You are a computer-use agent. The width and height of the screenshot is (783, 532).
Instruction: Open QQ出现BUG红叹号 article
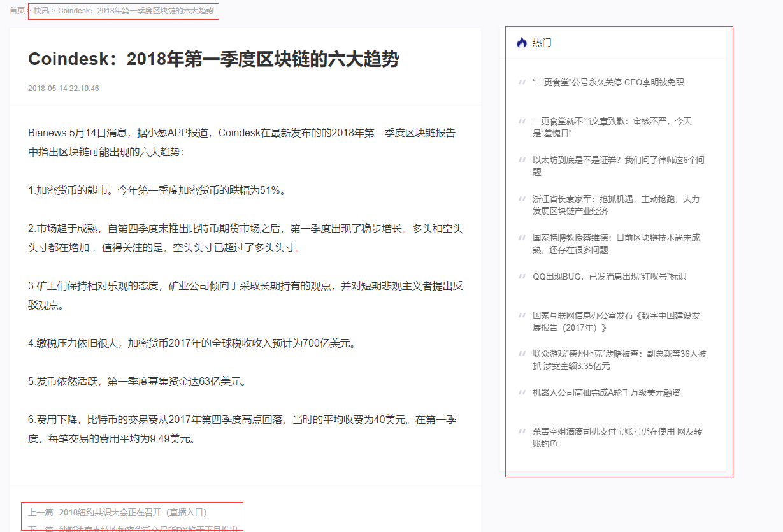point(610,277)
